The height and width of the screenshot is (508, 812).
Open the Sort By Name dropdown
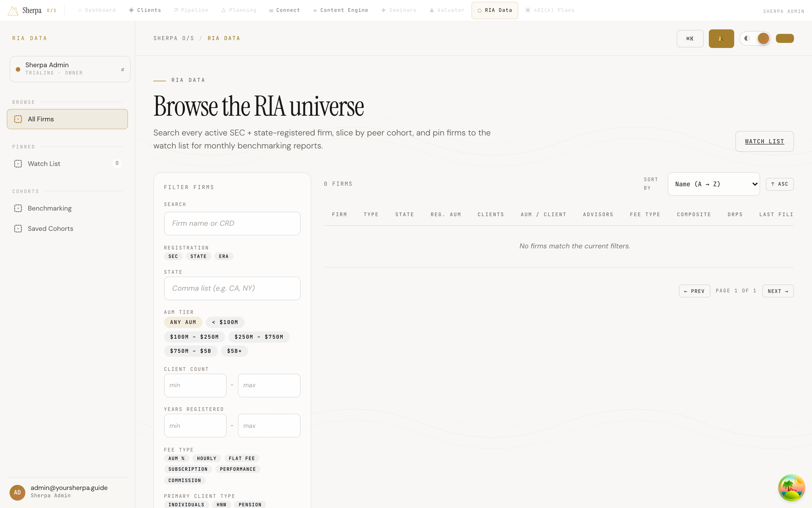714,184
